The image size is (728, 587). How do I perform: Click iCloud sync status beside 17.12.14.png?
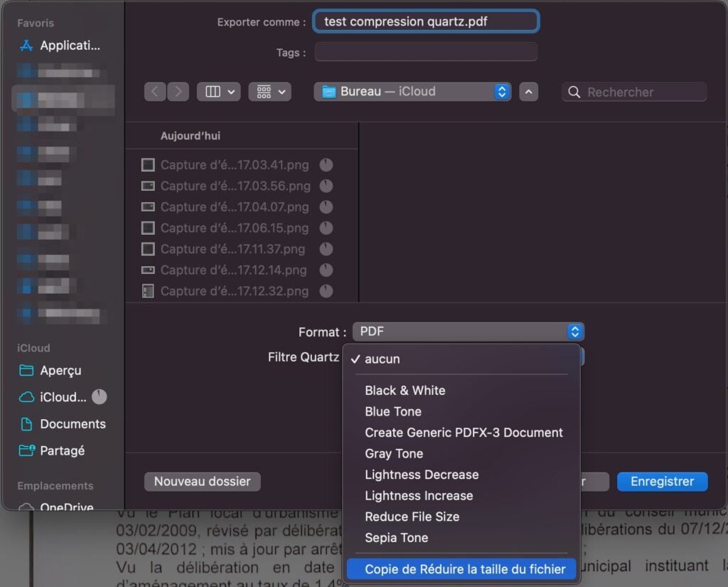coord(326,270)
